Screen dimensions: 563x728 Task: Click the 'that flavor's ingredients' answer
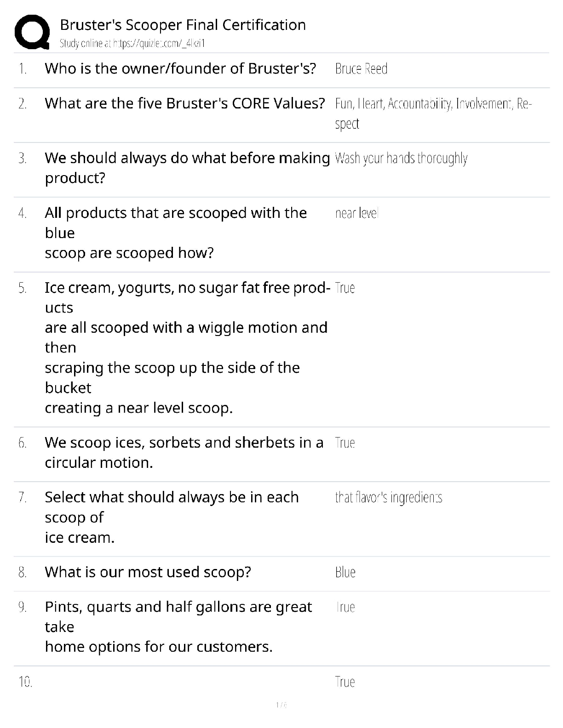click(x=389, y=497)
